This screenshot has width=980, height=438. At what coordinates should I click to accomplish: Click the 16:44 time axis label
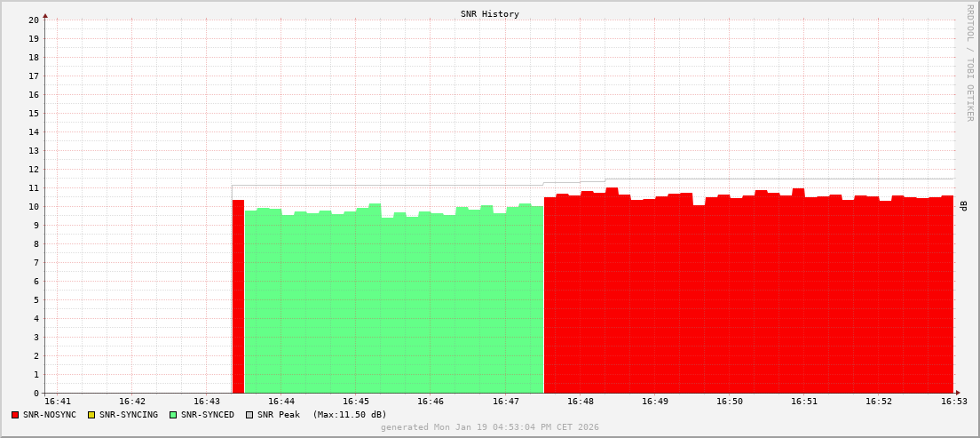tap(281, 402)
